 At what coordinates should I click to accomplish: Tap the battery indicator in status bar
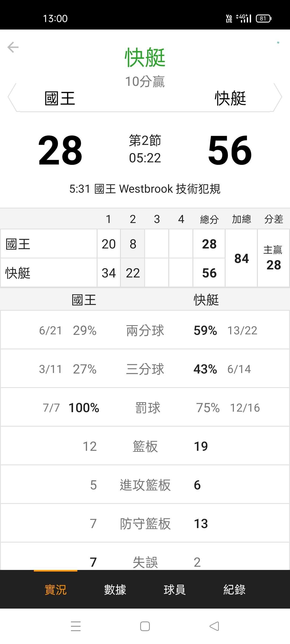[x=264, y=19]
